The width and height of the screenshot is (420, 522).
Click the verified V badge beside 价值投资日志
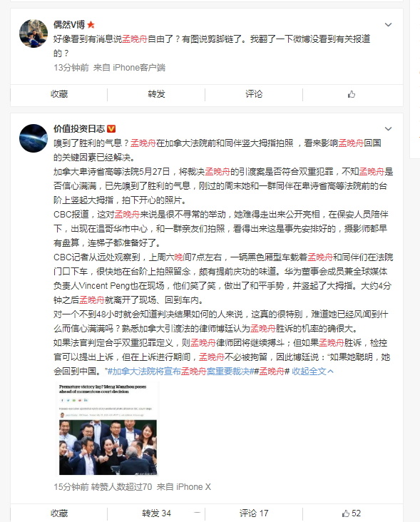click(111, 128)
